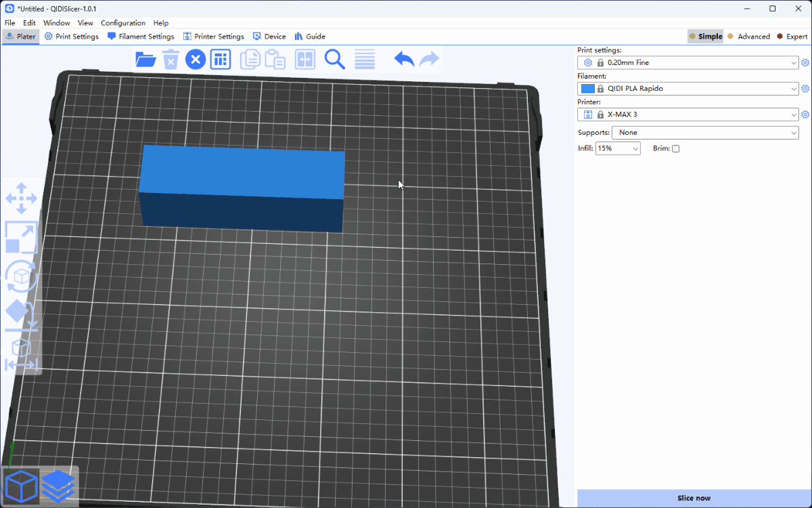Click the Arrange objects icon
Image resolution: width=812 pixels, height=508 pixels.
[x=220, y=60]
